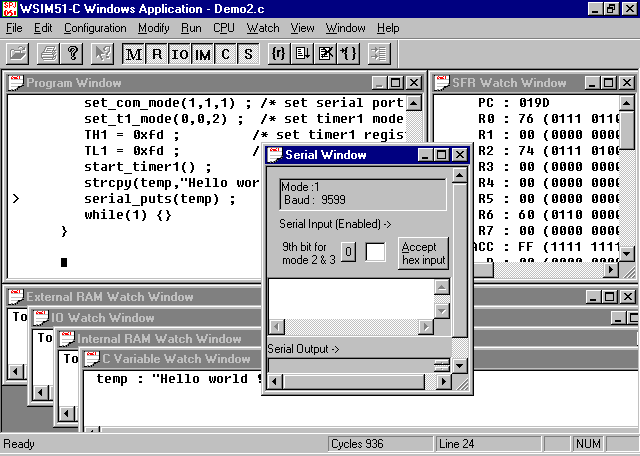Toggle the IM internal memory toolbar button

202,54
